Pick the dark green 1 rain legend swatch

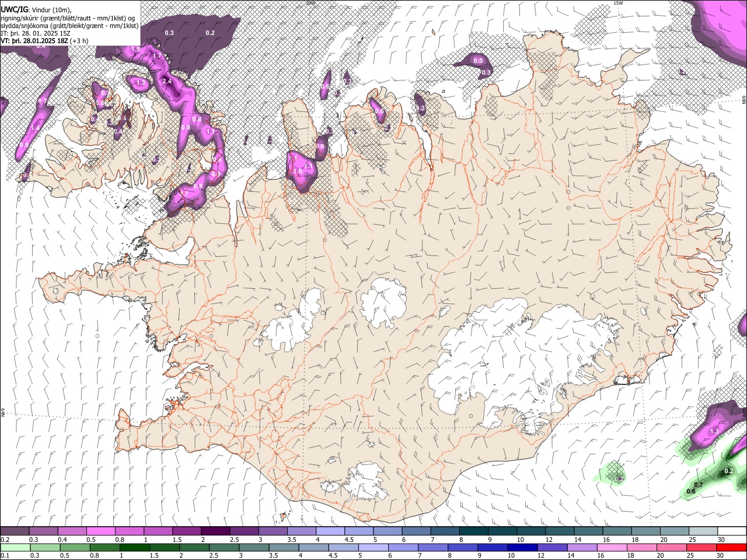[134, 547]
